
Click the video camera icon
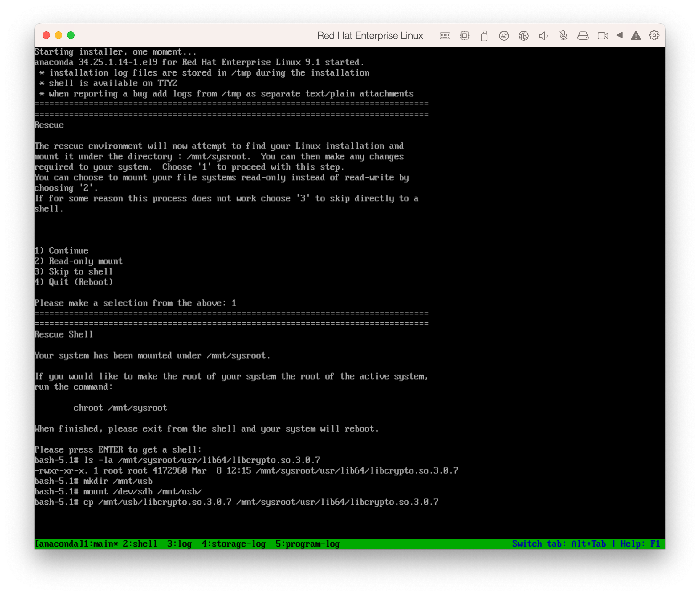(x=603, y=36)
